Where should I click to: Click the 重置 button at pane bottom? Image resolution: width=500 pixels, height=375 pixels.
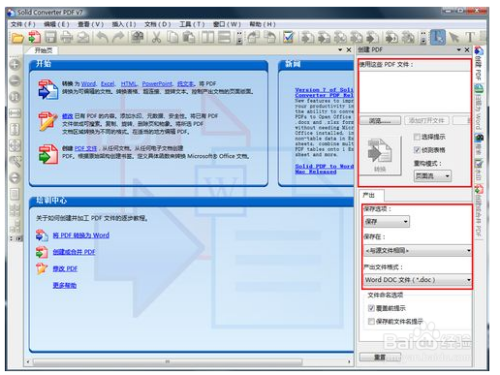pyautogui.click(x=380, y=357)
